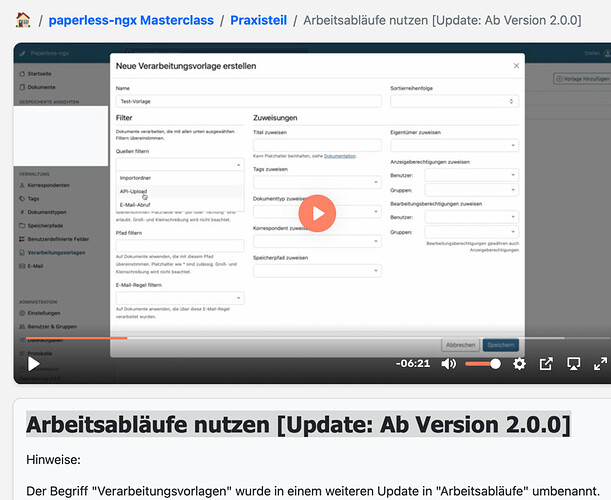611x500 pixels.
Task: Open the Dokumentation link
Action: click(x=340, y=156)
